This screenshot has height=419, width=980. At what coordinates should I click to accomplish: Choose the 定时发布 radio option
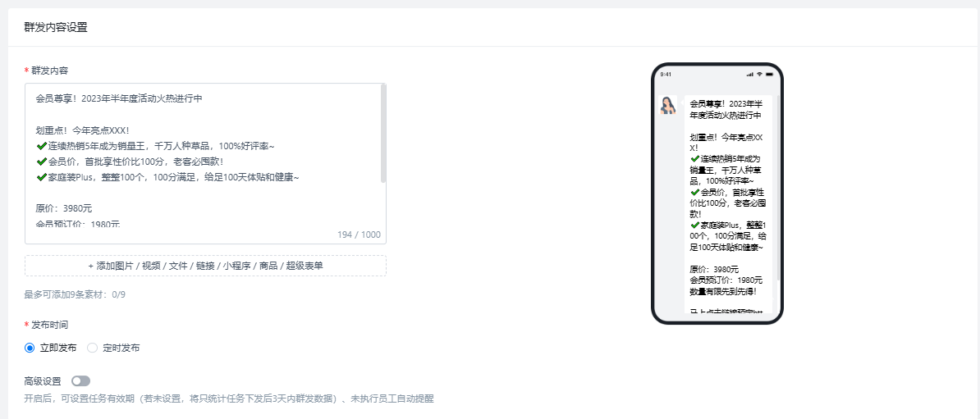pyautogui.click(x=93, y=348)
